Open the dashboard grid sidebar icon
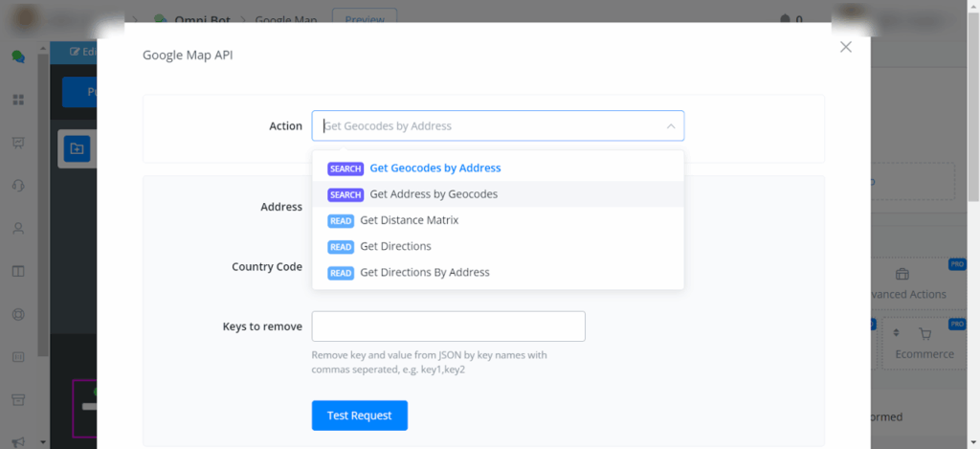The width and height of the screenshot is (980, 449). (18, 100)
